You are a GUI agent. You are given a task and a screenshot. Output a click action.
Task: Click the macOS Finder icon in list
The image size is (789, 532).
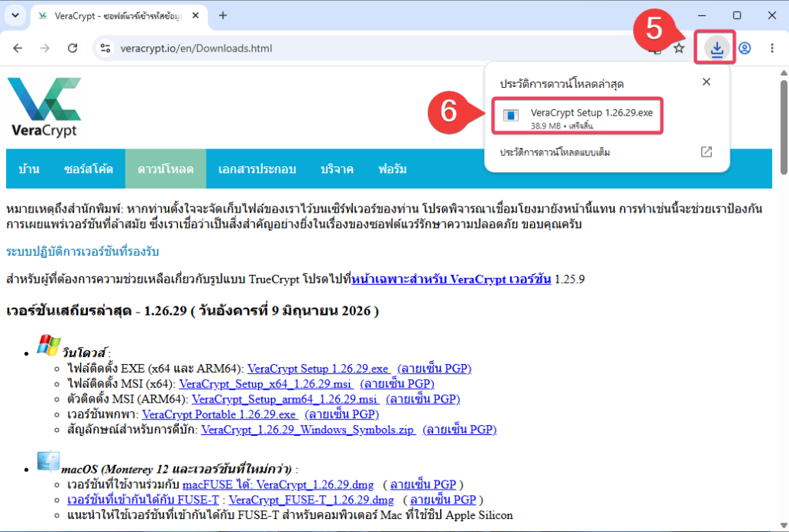tap(49, 461)
